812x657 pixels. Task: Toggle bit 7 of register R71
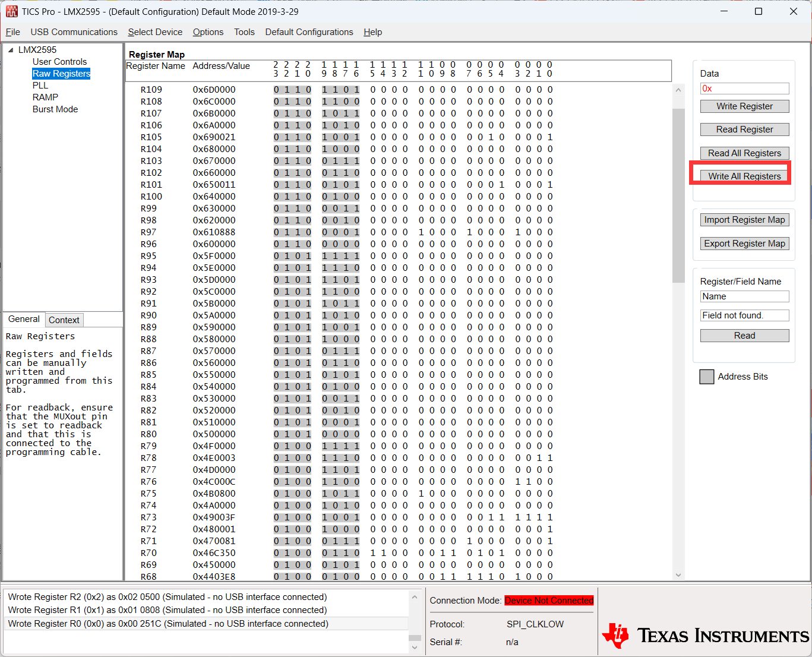pos(469,541)
